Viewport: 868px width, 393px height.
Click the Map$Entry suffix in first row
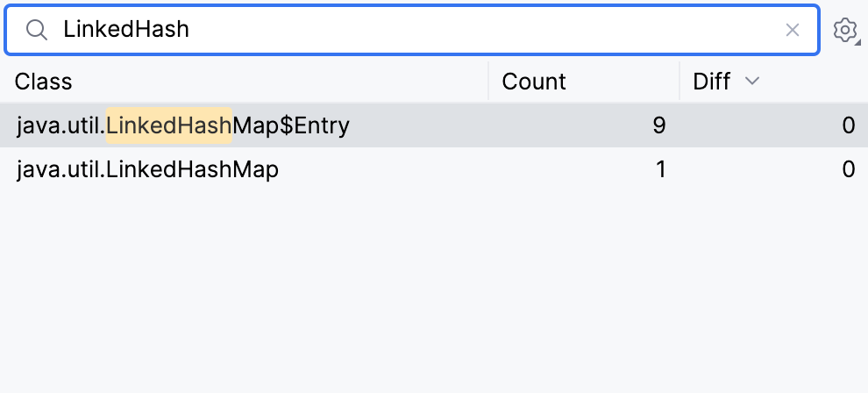coord(291,125)
